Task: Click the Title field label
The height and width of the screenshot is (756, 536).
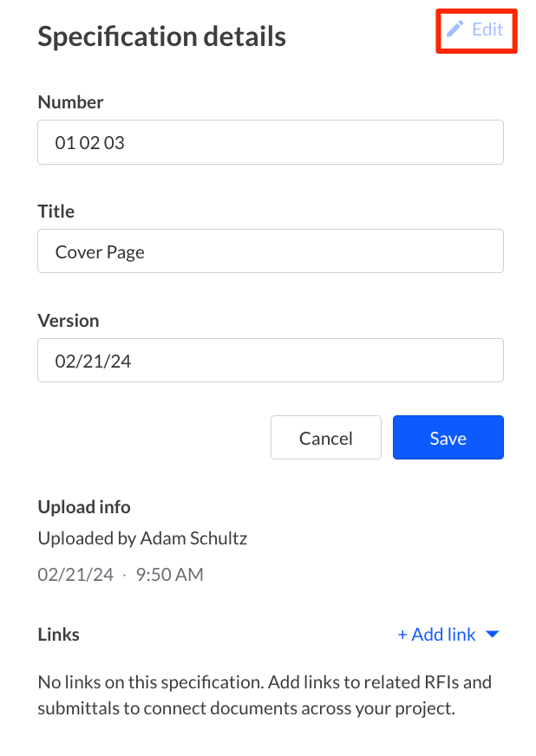Action: (x=56, y=212)
